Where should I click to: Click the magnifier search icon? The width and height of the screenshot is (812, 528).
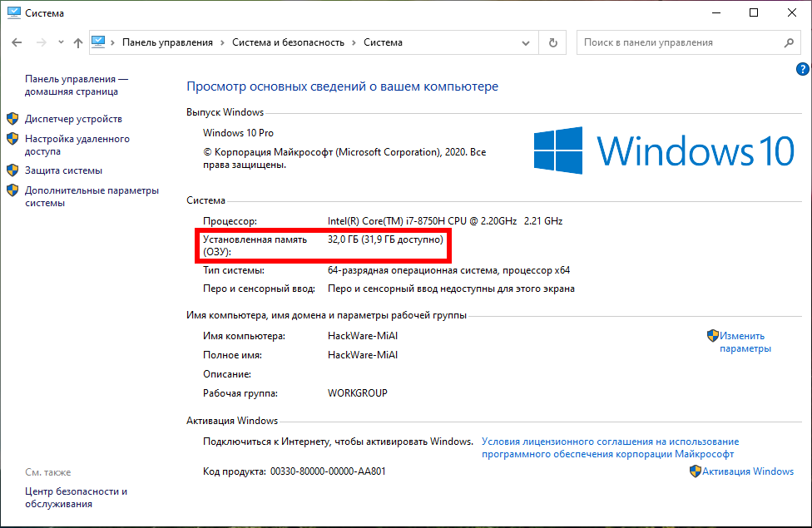point(789,43)
